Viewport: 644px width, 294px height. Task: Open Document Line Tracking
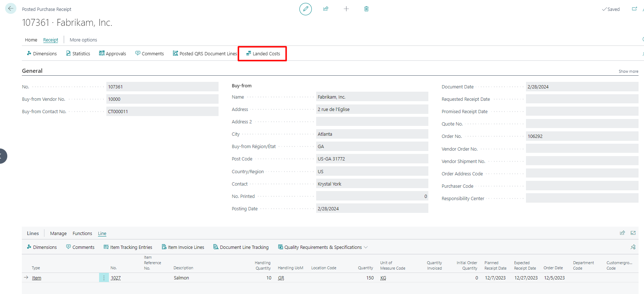click(241, 247)
